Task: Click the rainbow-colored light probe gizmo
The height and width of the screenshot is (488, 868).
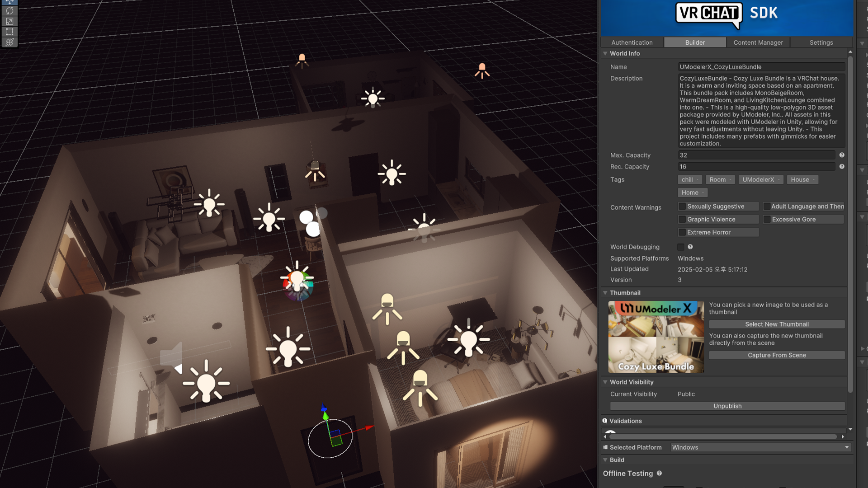Action: (x=297, y=284)
